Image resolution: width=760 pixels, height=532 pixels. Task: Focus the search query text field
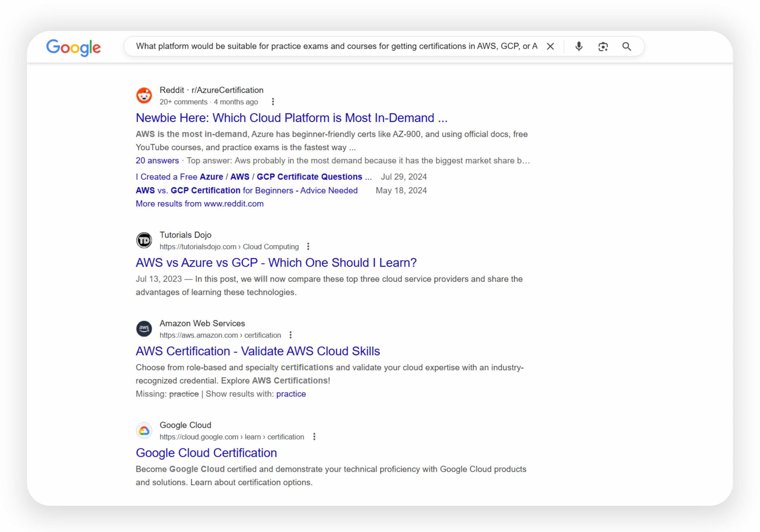click(337, 46)
